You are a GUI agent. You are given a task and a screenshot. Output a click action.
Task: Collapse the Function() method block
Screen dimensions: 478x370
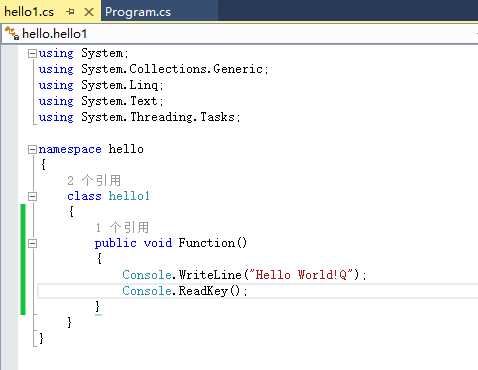click(x=32, y=244)
